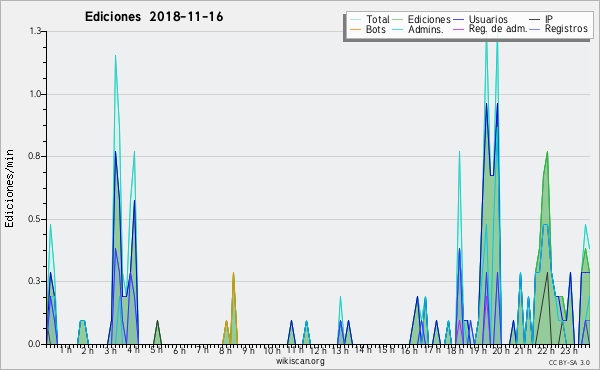Screen dimensions: 600x370
Task: Select the "IP" legend label
Action: [x=549, y=19]
